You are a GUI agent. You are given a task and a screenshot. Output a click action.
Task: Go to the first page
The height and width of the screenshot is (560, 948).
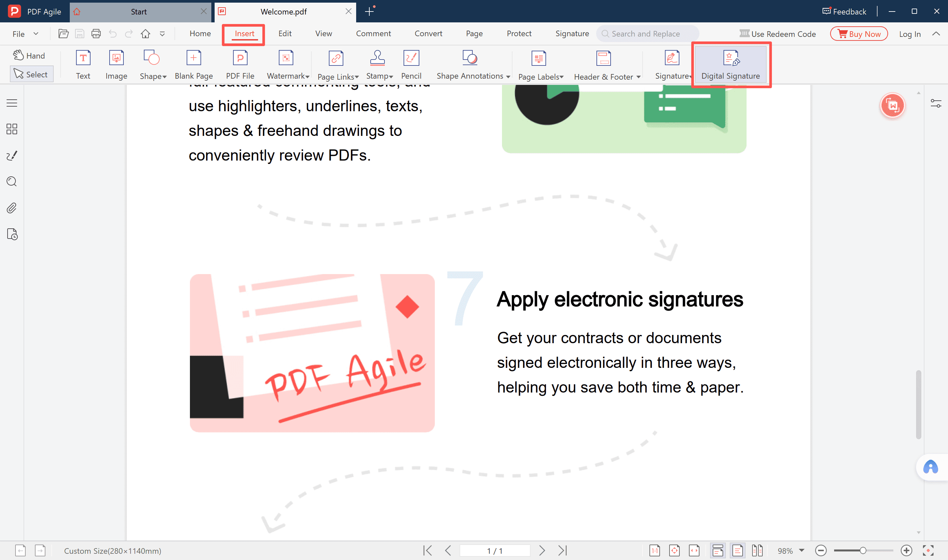[x=428, y=550]
